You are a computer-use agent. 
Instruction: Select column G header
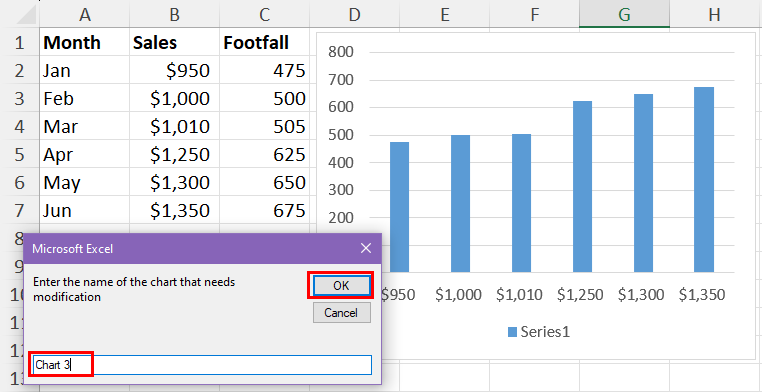coord(624,15)
